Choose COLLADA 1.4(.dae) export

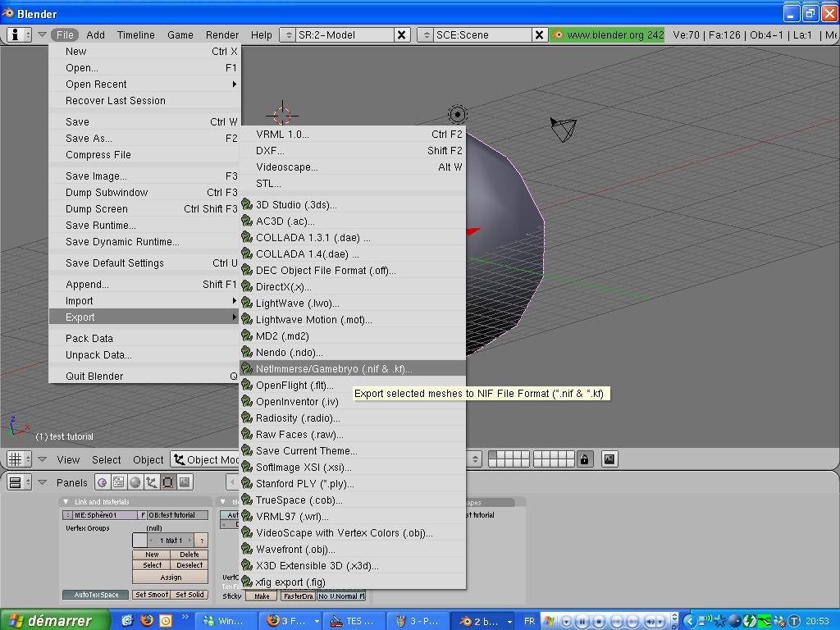click(x=353, y=254)
